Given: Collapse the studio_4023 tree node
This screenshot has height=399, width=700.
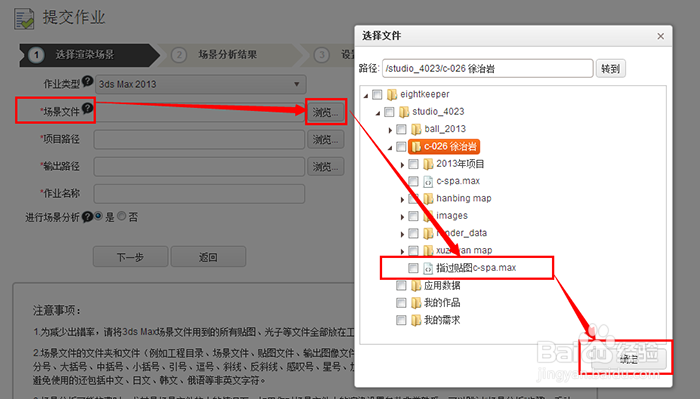Looking at the screenshot, I should 378,113.
